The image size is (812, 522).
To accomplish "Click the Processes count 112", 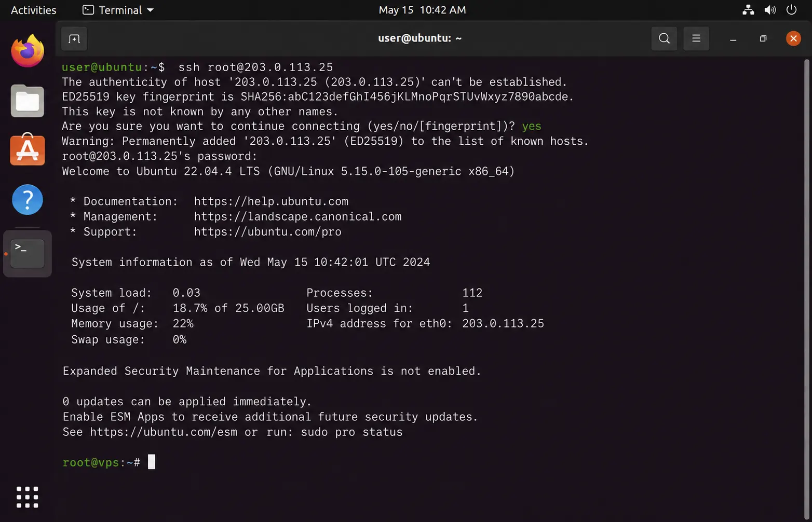I will 472,293.
